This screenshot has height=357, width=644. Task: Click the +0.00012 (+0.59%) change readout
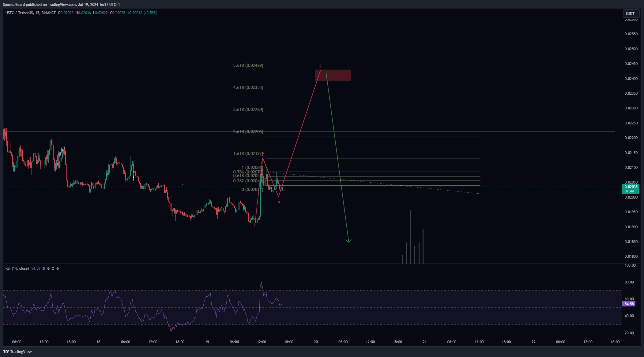[142, 13]
